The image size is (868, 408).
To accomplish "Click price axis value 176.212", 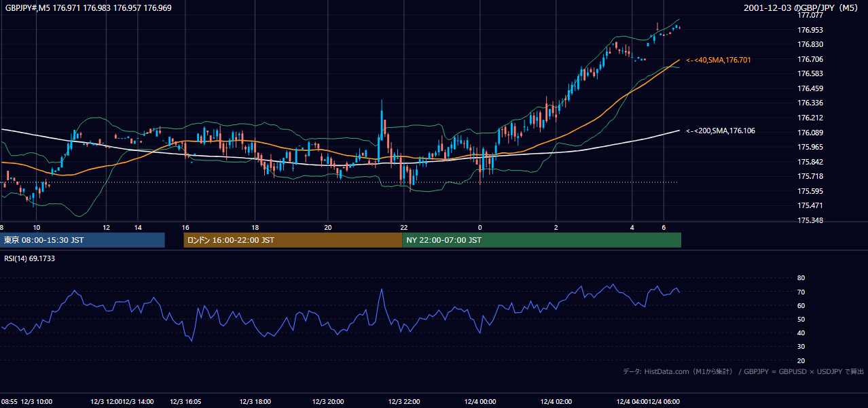I will click(x=810, y=118).
